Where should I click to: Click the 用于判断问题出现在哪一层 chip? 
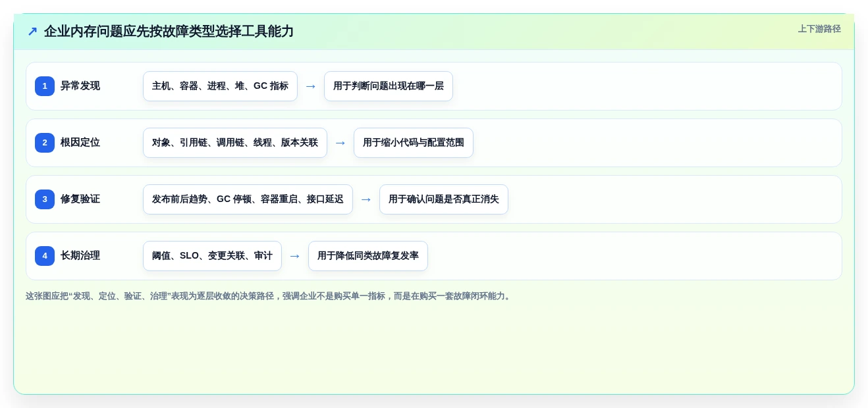coord(389,86)
